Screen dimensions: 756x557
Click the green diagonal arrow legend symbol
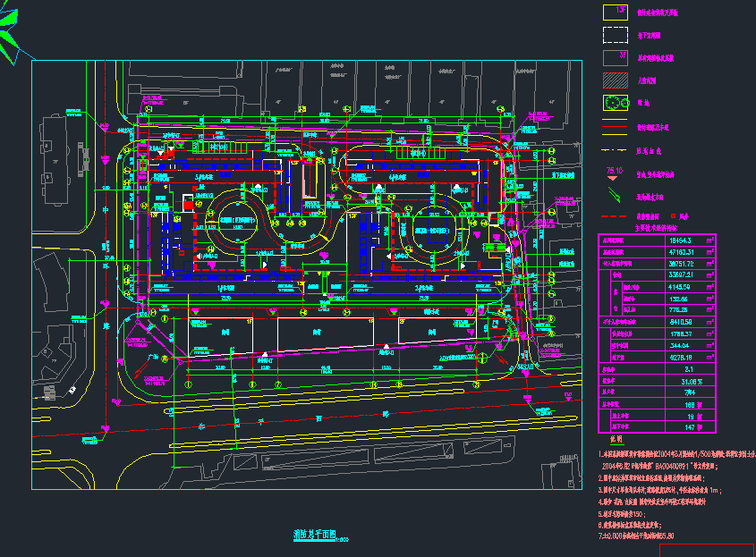point(616,194)
